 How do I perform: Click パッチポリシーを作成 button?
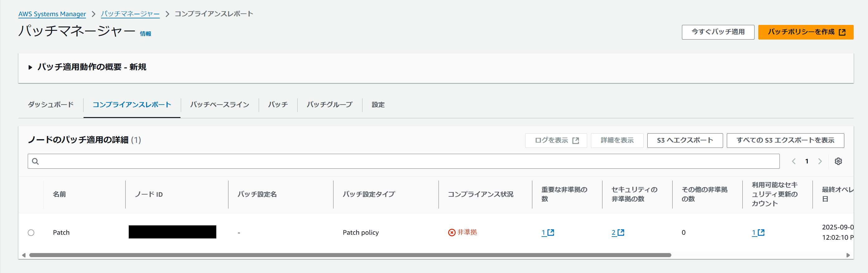[805, 32]
